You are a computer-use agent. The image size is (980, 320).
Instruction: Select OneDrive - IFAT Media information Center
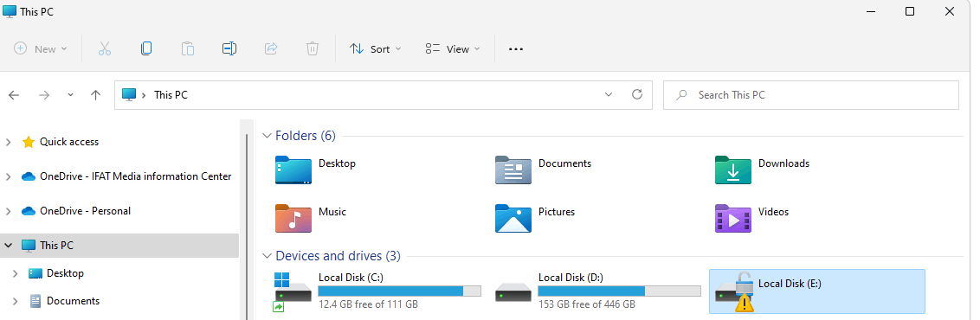click(136, 176)
